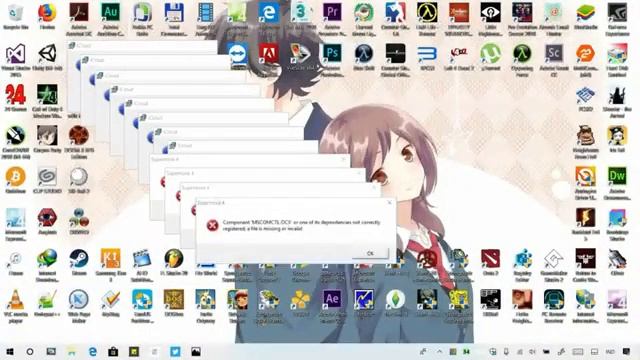Open Task View on the taskbar

pyautogui.click(x=51, y=351)
